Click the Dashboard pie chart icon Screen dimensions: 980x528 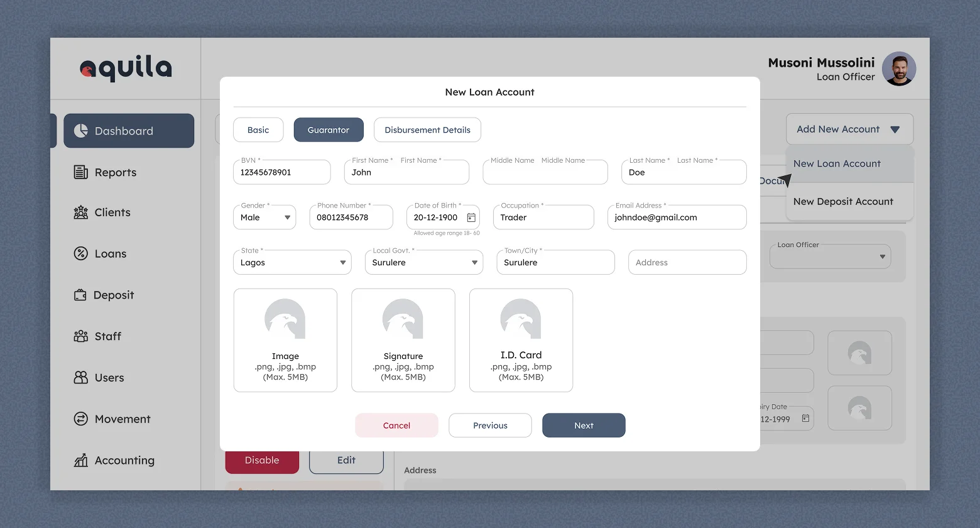(81, 131)
